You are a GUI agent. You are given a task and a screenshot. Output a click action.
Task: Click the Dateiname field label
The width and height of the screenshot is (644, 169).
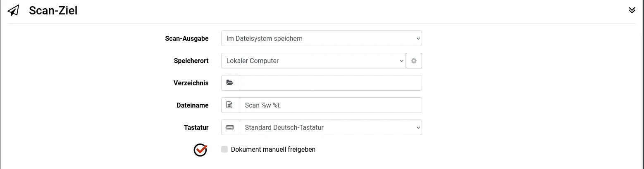point(192,105)
